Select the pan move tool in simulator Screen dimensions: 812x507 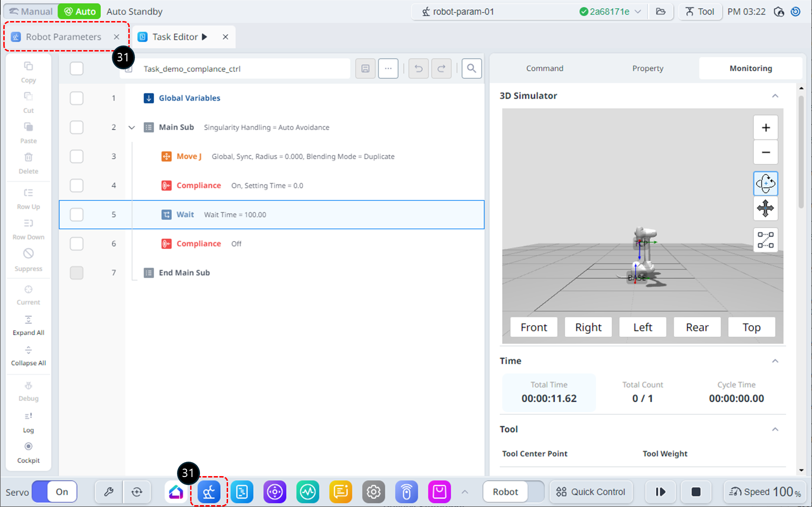[765, 208]
